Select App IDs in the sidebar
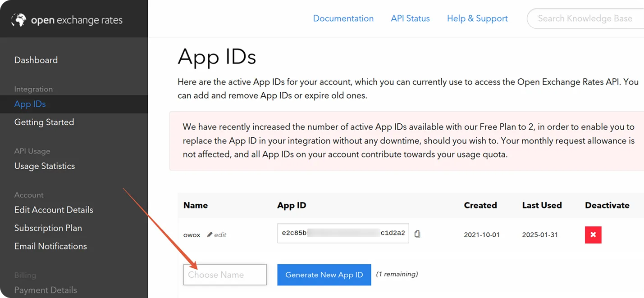644x298 pixels. [x=30, y=104]
